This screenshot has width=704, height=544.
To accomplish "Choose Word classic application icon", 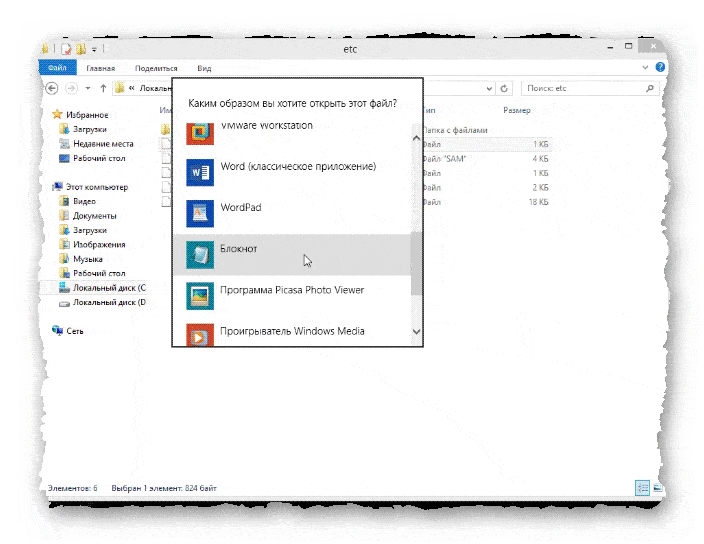I will (x=200, y=172).
